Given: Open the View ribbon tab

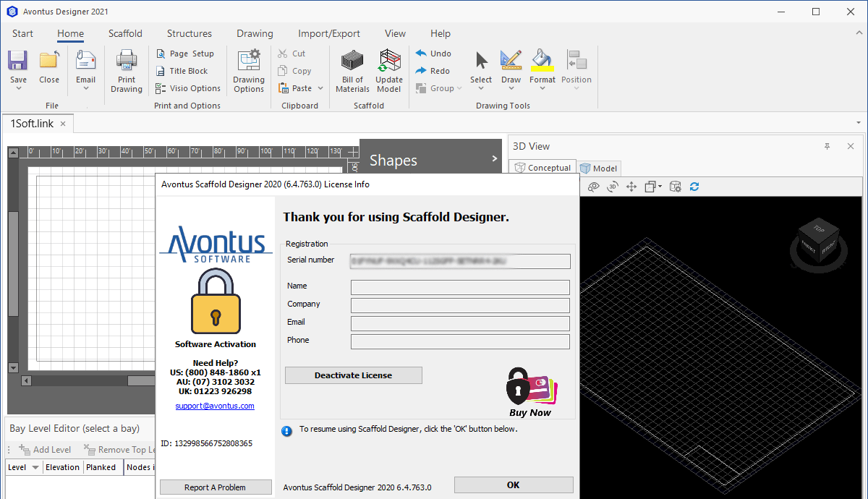Looking at the screenshot, I should (x=395, y=33).
